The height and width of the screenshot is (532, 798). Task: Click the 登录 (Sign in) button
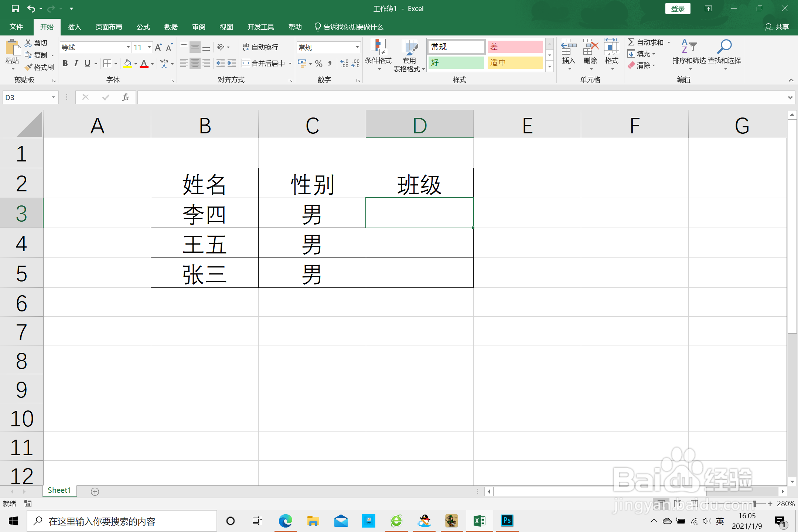[x=678, y=8]
